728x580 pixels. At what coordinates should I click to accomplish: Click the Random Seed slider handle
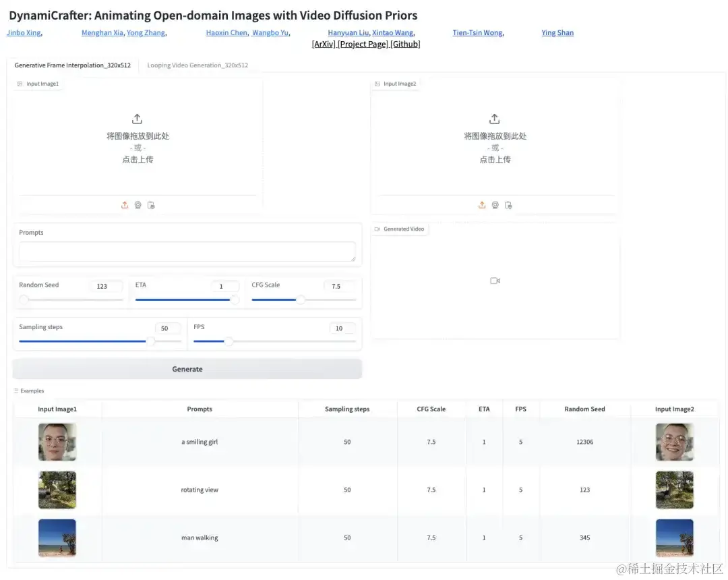point(24,299)
